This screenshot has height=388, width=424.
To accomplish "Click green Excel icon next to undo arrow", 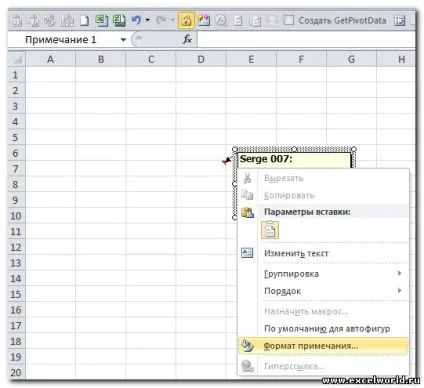I will (x=119, y=21).
